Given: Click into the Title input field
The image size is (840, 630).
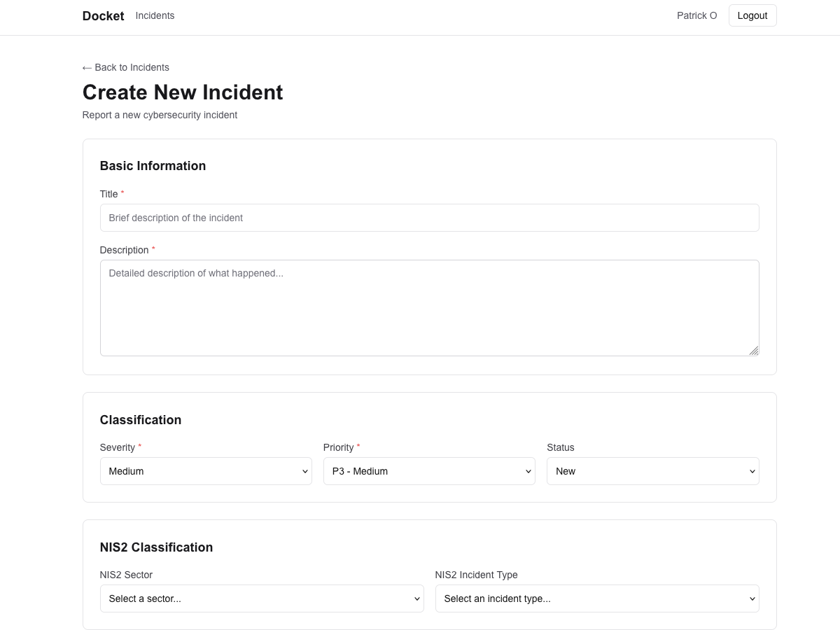Looking at the screenshot, I should coord(429,218).
